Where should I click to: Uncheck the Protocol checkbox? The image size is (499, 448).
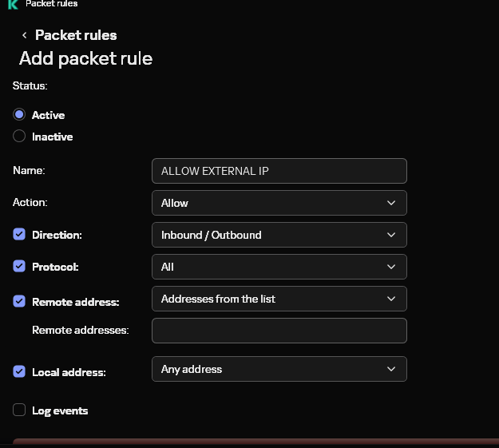coord(19,267)
